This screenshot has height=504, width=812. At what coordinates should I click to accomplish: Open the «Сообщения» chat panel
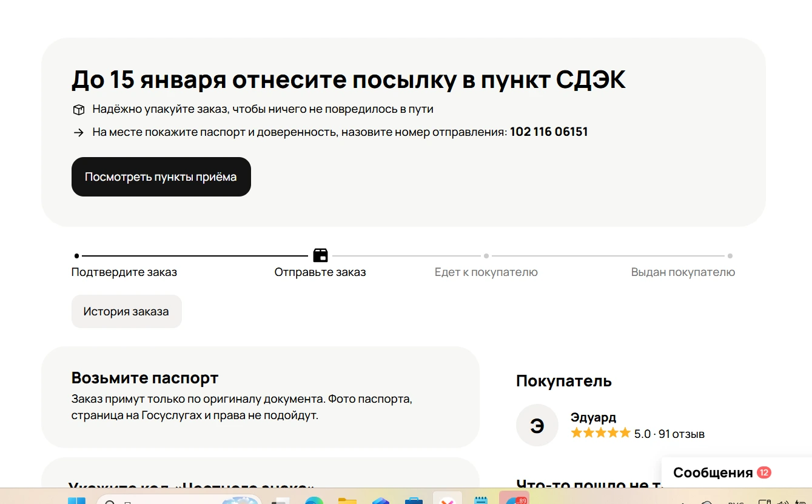click(x=736, y=472)
